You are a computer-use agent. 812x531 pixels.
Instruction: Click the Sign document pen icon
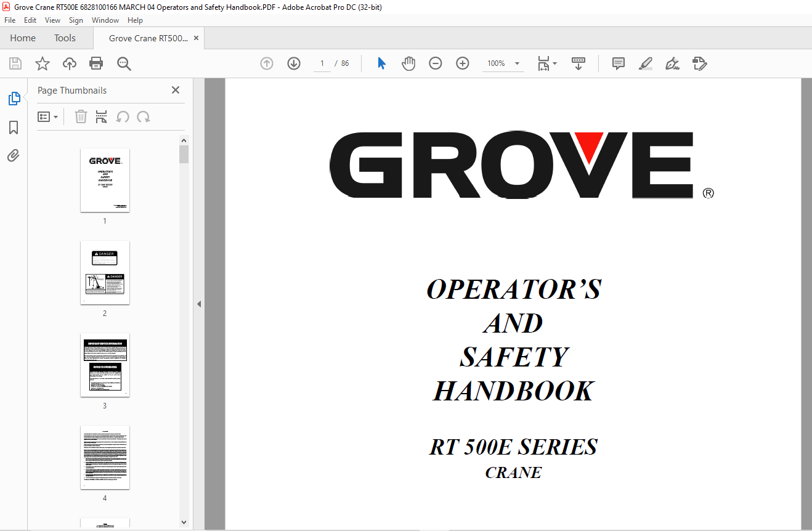point(673,63)
